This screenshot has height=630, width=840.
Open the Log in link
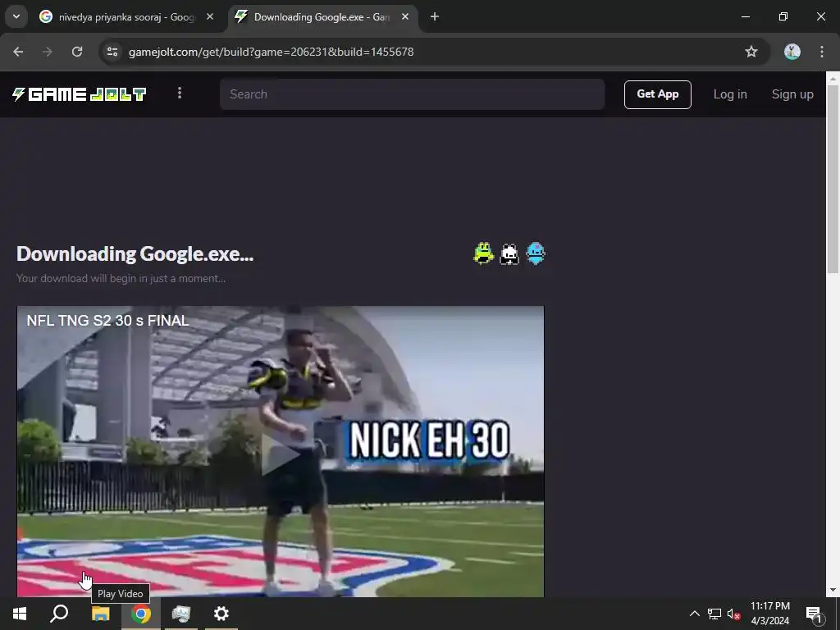click(x=729, y=94)
